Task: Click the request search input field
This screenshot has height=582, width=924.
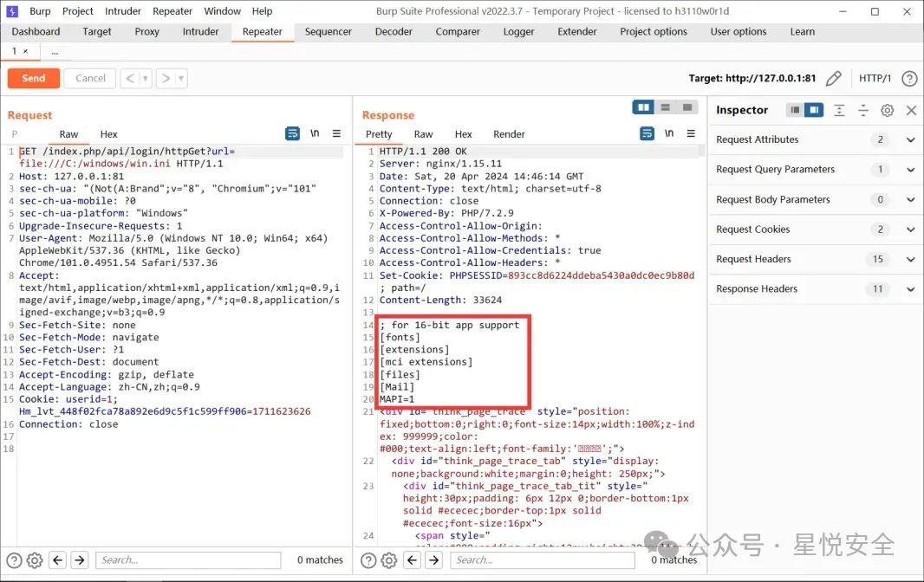Action: (188, 560)
